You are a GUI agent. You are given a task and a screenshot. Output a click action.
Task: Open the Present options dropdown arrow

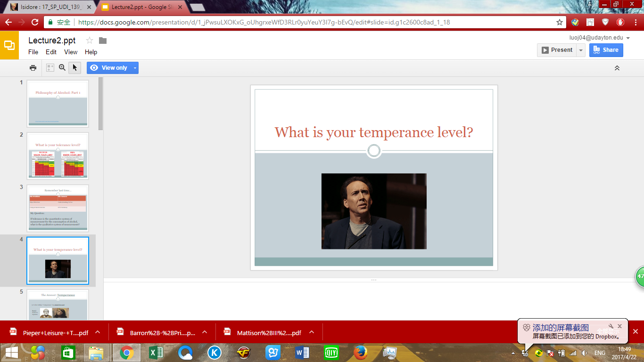pos(581,50)
